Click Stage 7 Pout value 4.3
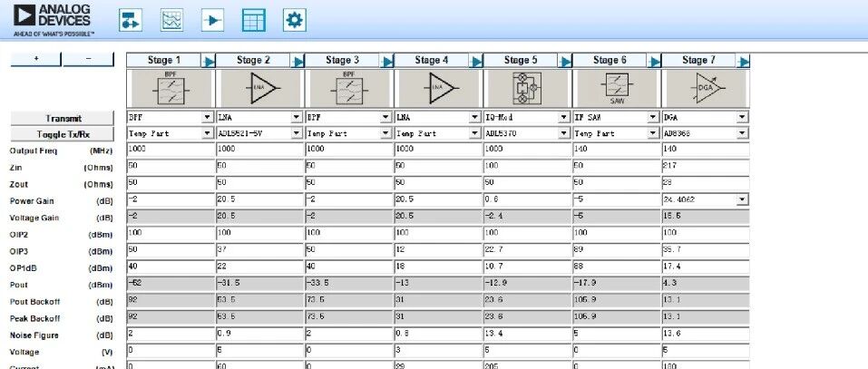The height and width of the screenshot is (369, 868). pyautogui.click(x=706, y=284)
